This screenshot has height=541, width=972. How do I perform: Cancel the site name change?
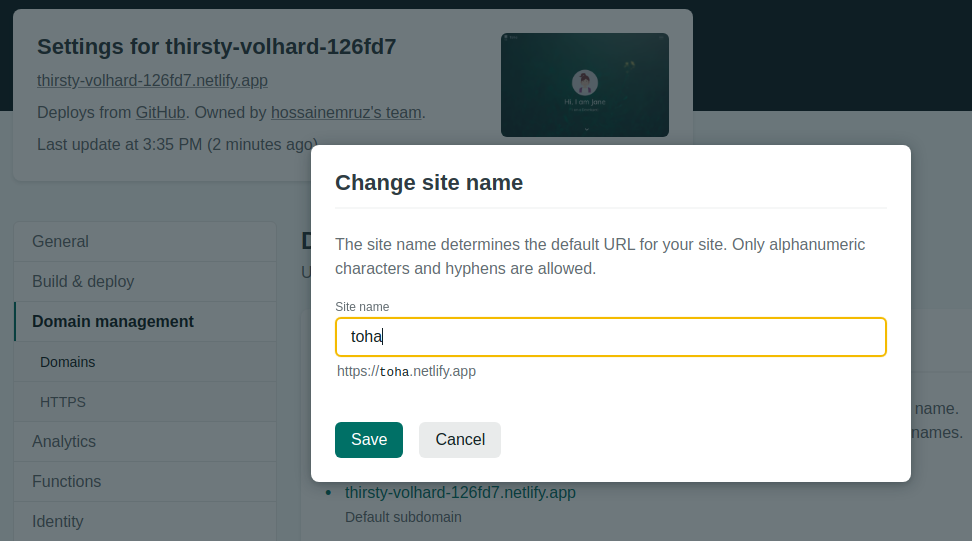(459, 440)
